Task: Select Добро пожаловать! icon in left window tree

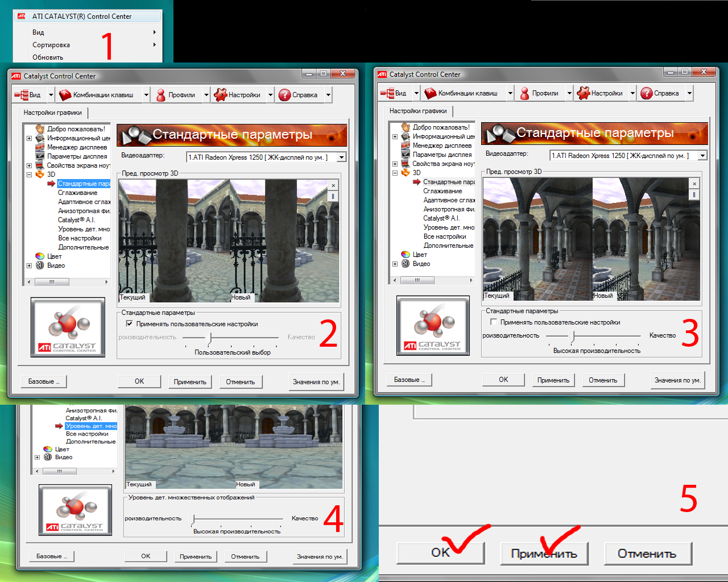Action: pos(40,129)
